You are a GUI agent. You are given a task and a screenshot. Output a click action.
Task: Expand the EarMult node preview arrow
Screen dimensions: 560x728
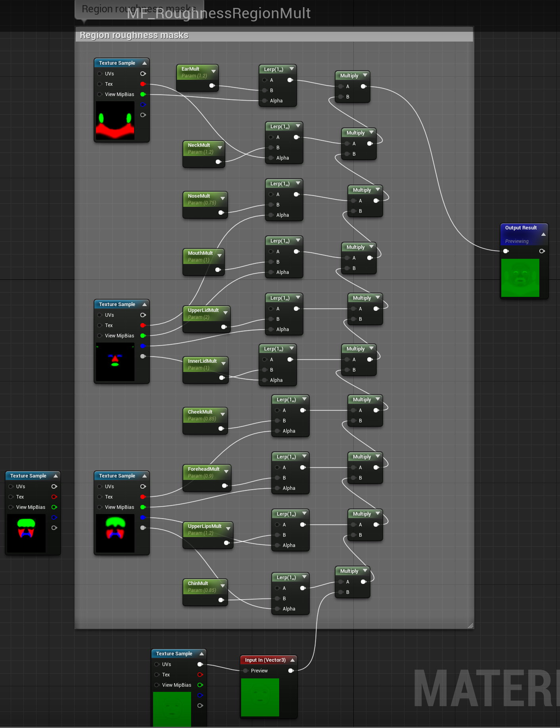[x=214, y=71]
